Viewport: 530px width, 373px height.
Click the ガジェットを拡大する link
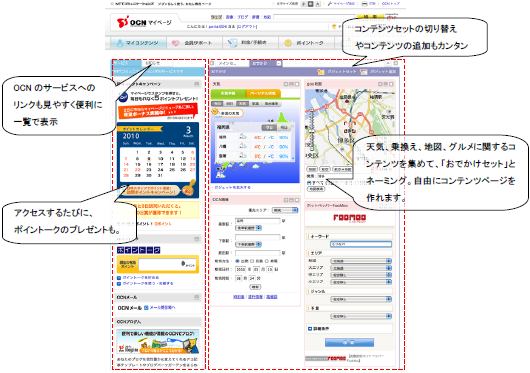click(x=232, y=187)
